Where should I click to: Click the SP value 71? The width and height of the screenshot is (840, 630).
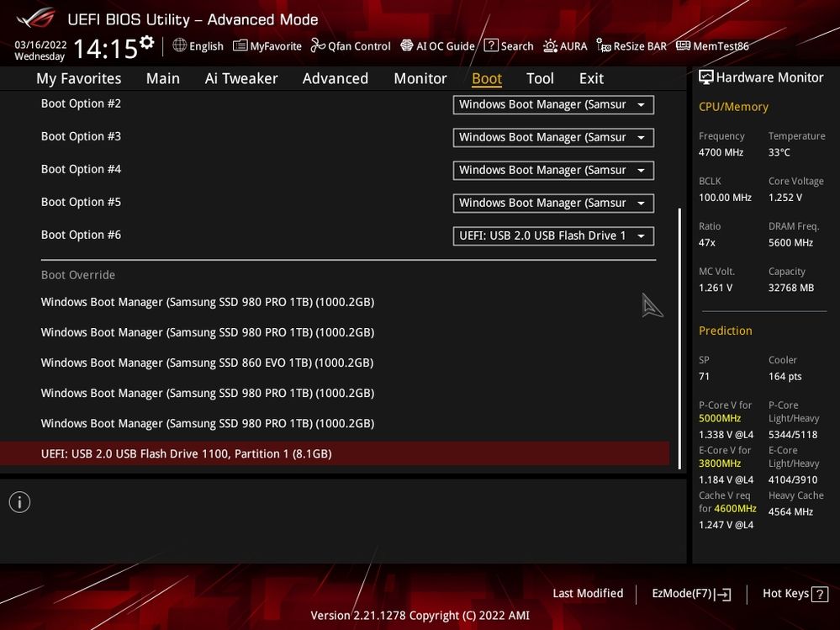(704, 377)
